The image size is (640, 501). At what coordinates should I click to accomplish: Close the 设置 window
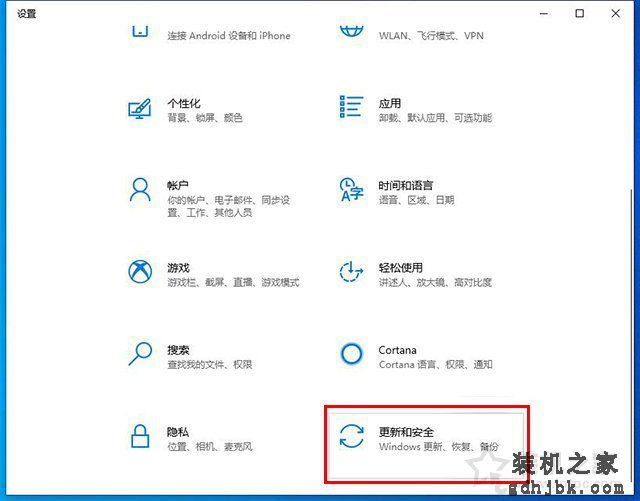(x=616, y=13)
